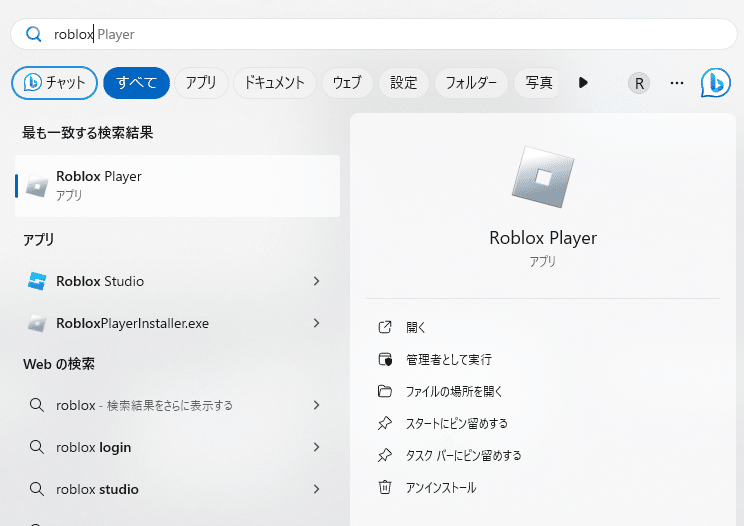
Task: Switch to the ドキュメント filter tab
Action: [274, 83]
